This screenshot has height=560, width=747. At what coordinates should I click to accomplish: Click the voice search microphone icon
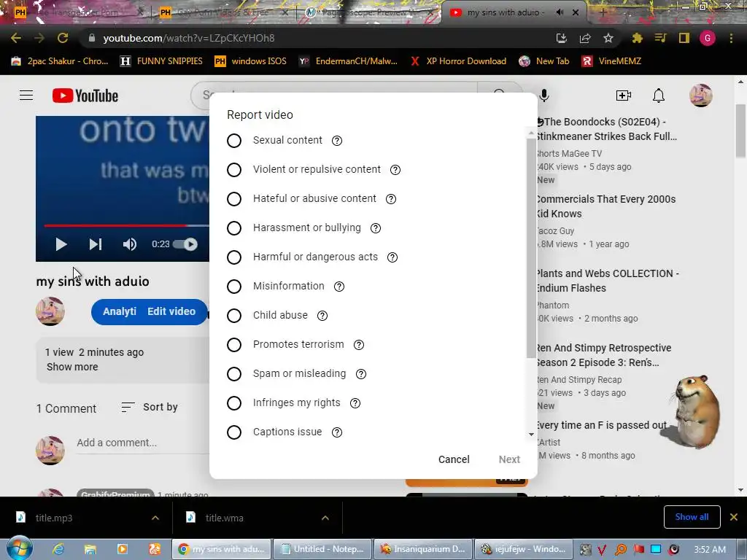click(x=544, y=96)
